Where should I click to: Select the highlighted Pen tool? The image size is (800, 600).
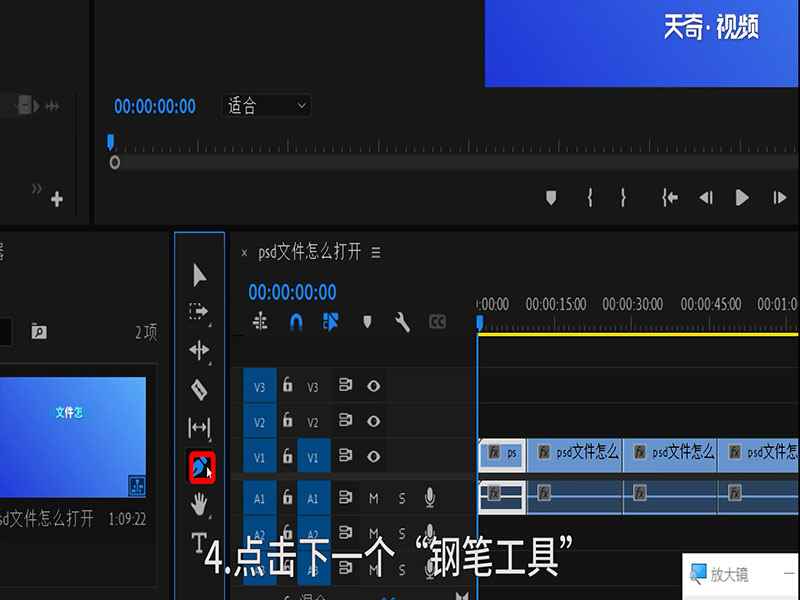tap(197, 465)
